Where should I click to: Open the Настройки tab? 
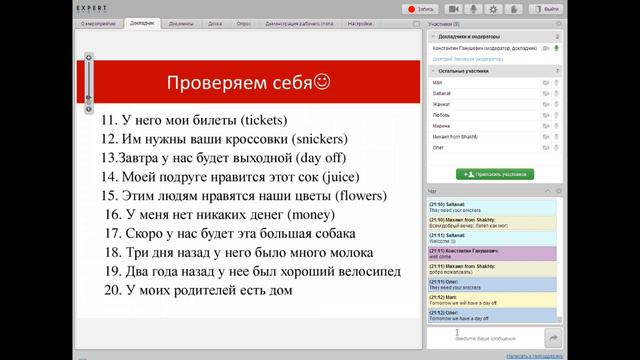point(360,24)
